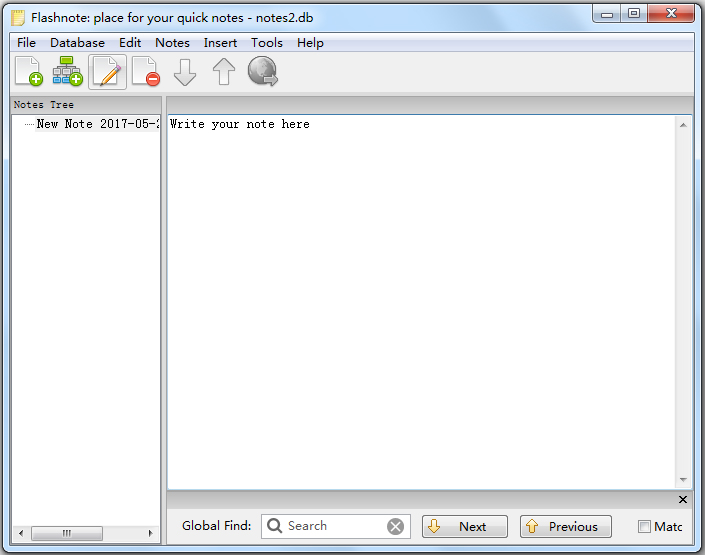The image size is (705, 555).
Task: Toggle the edit note pencil icon
Action: (x=107, y=72)
